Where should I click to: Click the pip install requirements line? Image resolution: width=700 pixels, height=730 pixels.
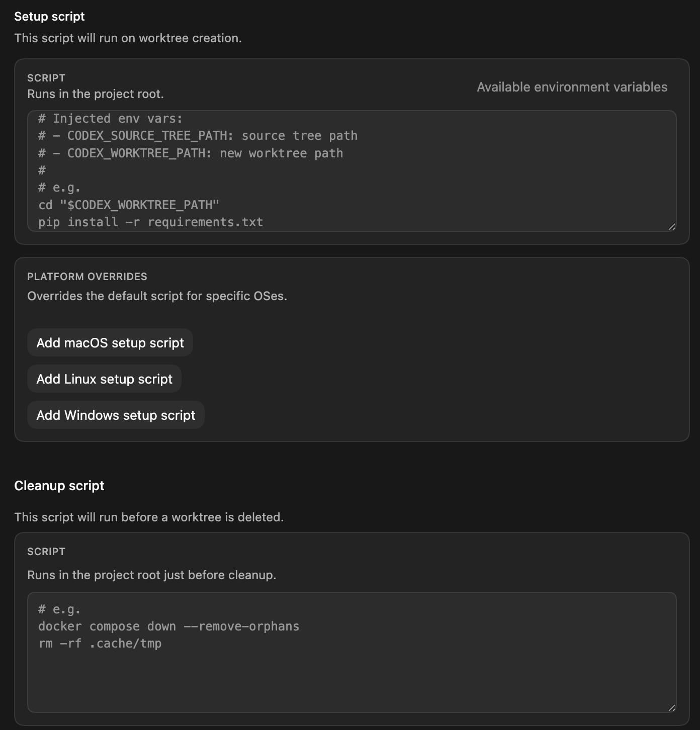point(151,222)
